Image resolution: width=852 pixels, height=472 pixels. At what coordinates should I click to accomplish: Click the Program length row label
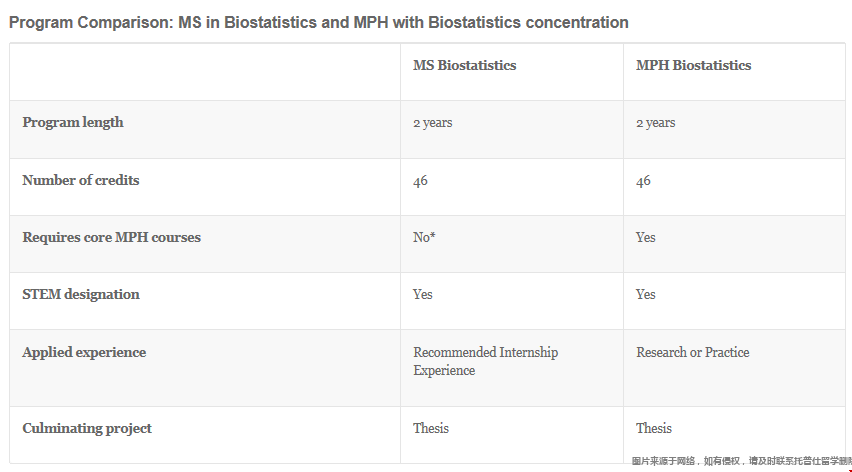[x=73, y=122]
